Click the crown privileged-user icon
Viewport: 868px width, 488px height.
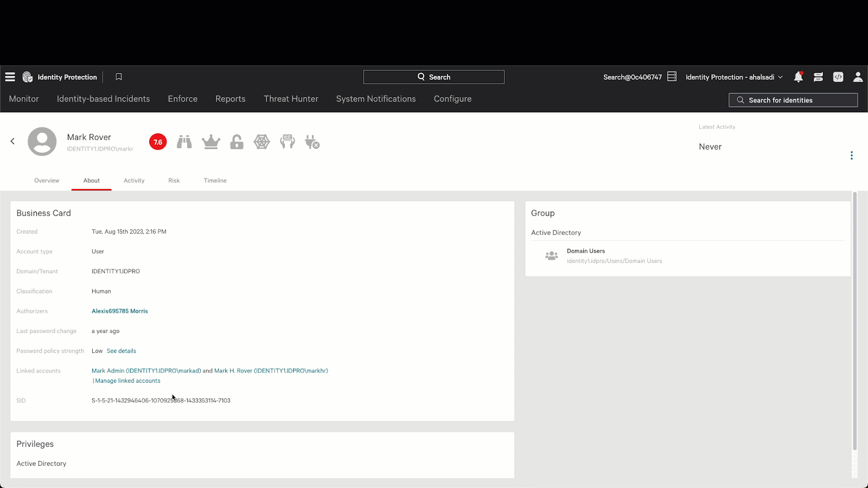click(x=211, y=142)
